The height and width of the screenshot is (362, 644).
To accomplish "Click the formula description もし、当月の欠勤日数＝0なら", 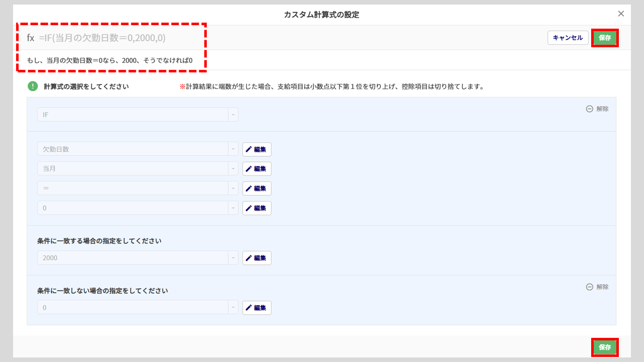I will [110, 60].
